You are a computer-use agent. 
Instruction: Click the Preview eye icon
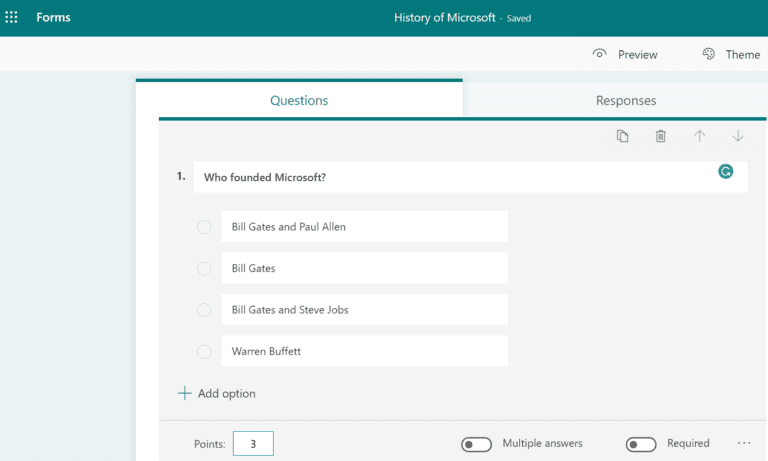coord(600,54)
